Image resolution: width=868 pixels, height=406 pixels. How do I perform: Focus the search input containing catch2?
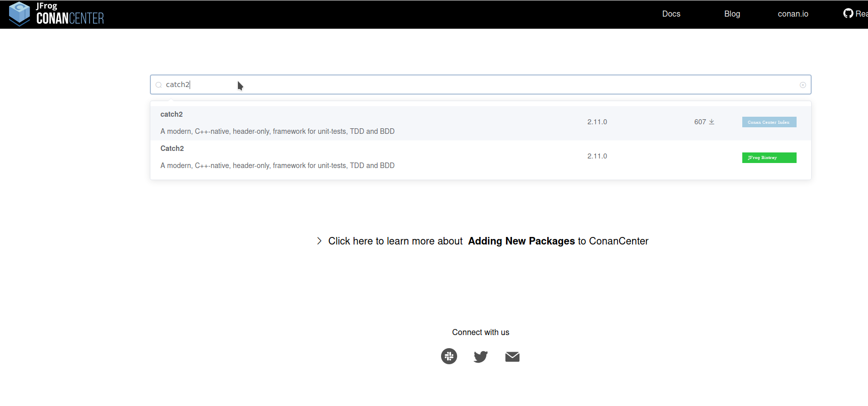pos(481,85)
